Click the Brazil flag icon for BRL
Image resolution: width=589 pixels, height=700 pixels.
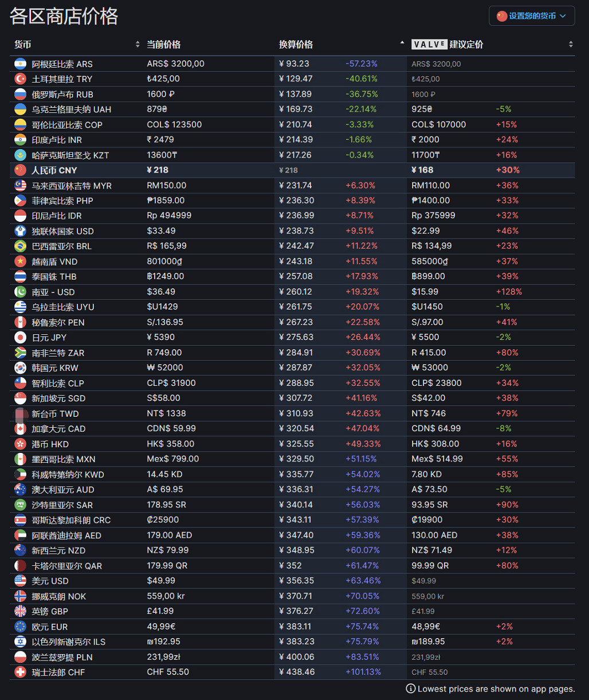tap(21, 246)
